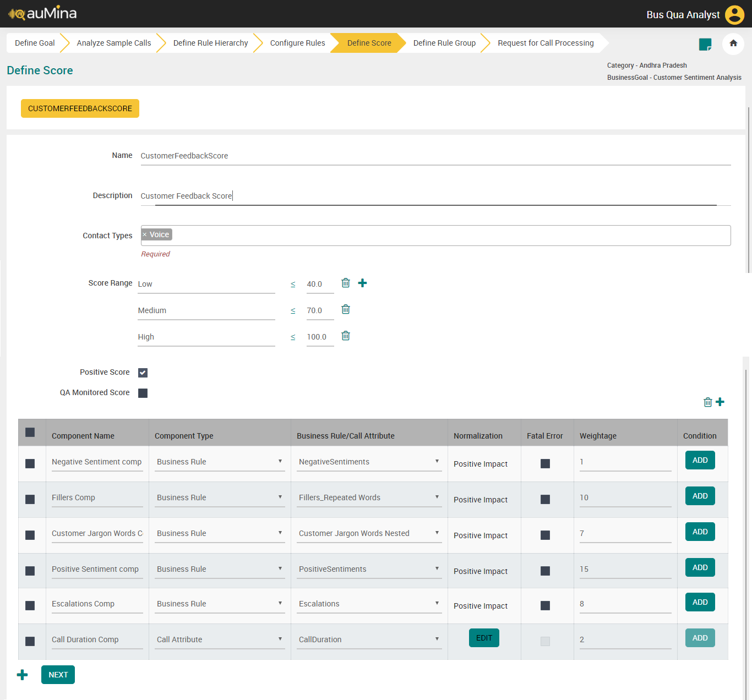Go to Request for Call Processing step
This screenshot has width=752, height=700.
(x=546, y=43)
